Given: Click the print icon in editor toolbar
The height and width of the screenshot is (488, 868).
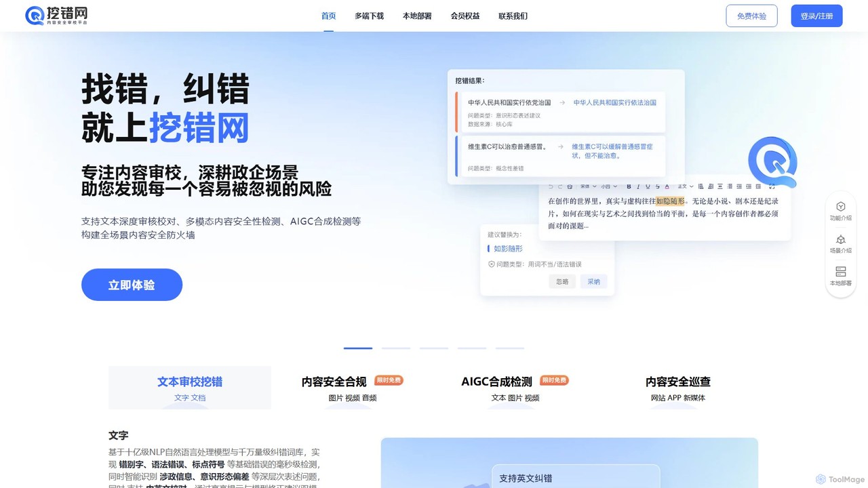Looking at the screenshot, I should tap(570, 186).
